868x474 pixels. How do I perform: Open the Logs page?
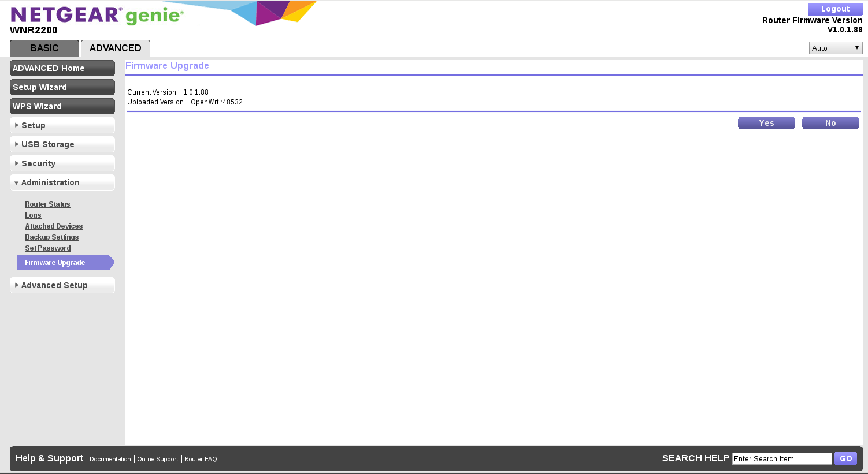pyautogui.click(x=33, y=215)
